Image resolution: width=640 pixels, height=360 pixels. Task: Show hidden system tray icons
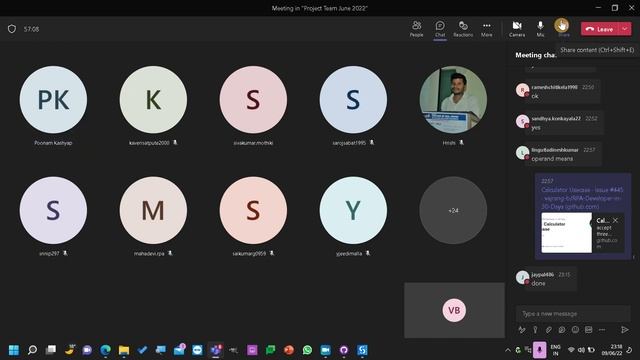pos(507,350)
